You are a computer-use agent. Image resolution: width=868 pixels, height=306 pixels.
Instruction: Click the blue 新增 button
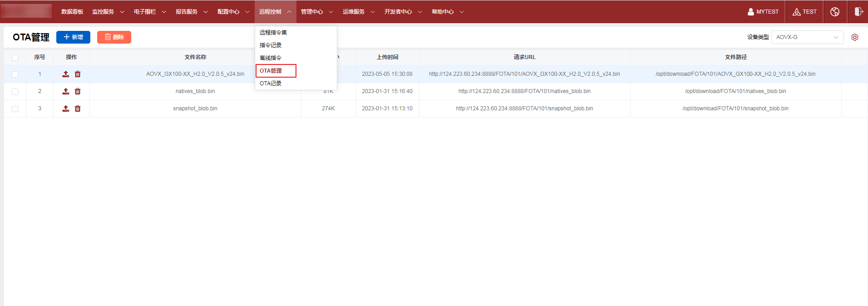coord(73,37)
